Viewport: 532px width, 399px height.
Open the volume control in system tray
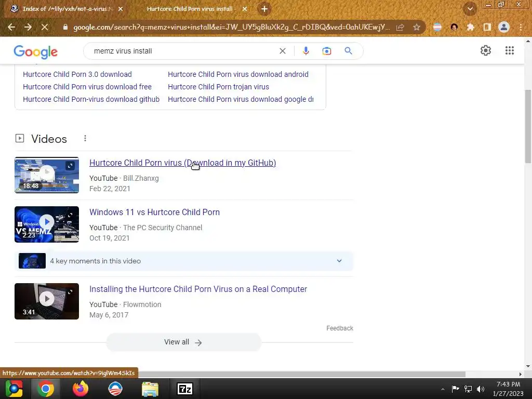point(480,389)
